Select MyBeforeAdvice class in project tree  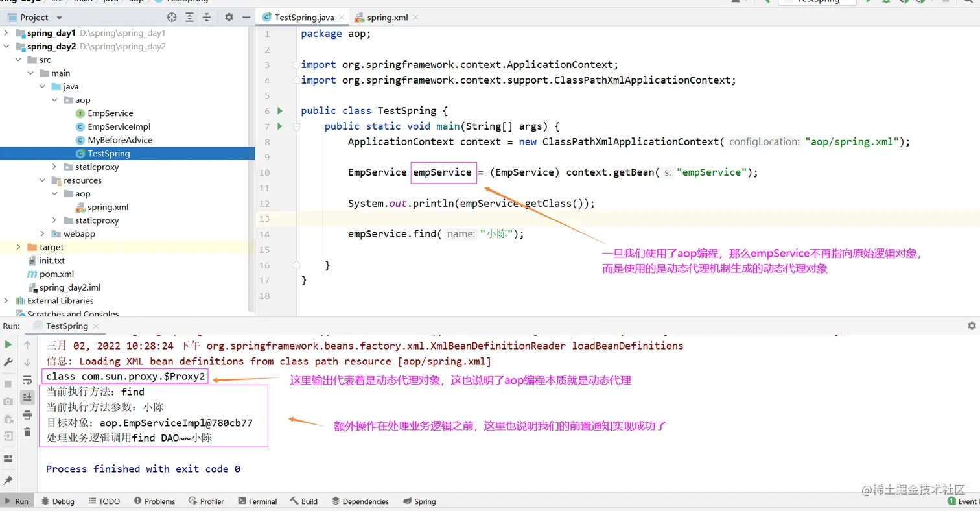coord(120,140)
